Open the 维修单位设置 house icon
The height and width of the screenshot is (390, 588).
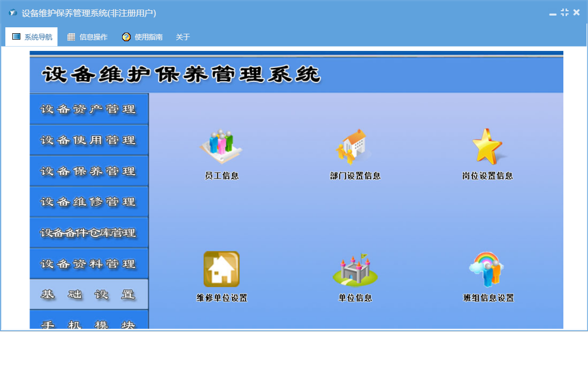221,269
